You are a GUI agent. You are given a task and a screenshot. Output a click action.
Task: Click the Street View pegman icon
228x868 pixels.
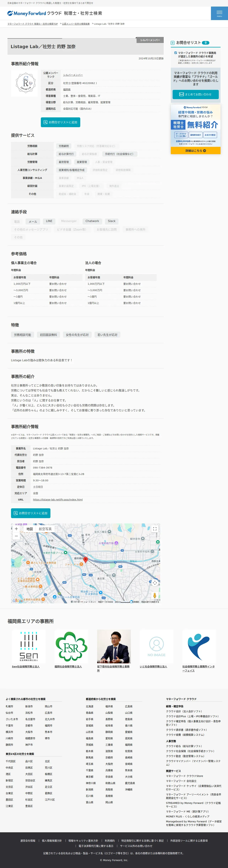155,595
